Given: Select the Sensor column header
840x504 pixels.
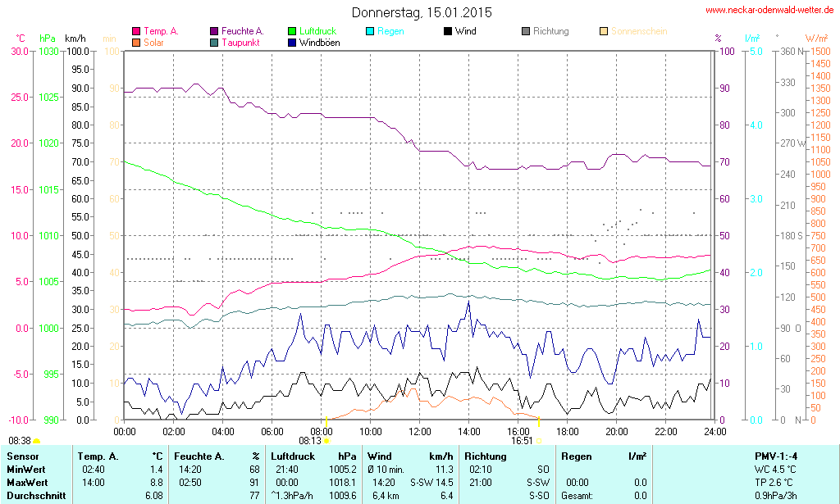Looking at the screenshot, I should pos(21,456).
